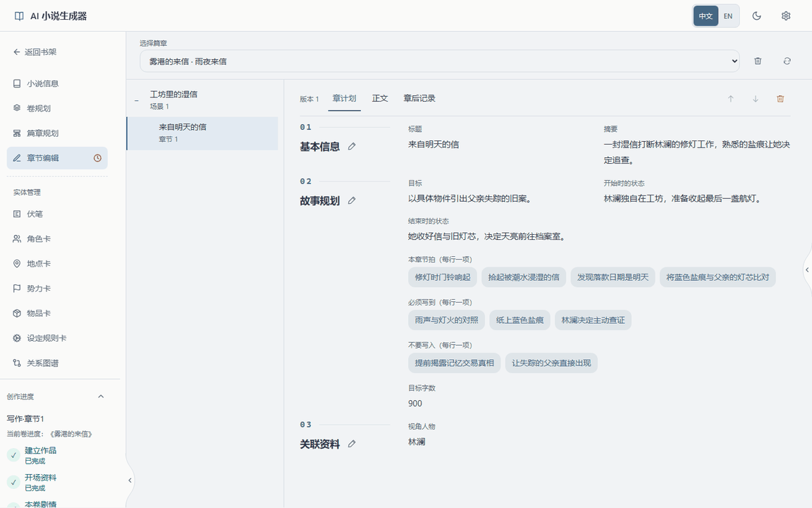812x508 pixels.
Task: Click the 将蓝色盐痕与父亲的灯芯比对 tag
Action: 718,277
